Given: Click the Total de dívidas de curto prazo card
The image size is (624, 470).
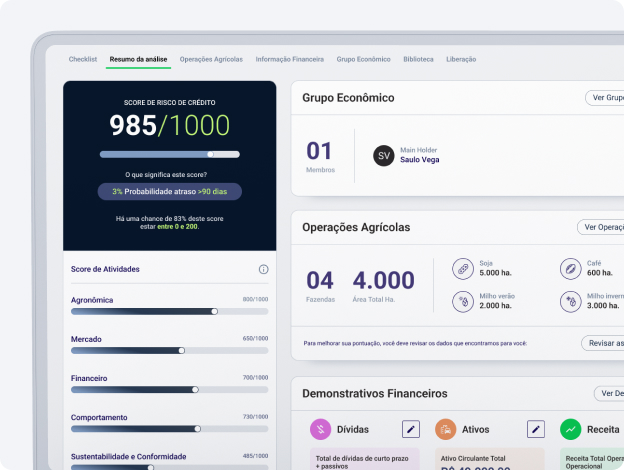Looking at the screenshot, I should coord(365,459).
